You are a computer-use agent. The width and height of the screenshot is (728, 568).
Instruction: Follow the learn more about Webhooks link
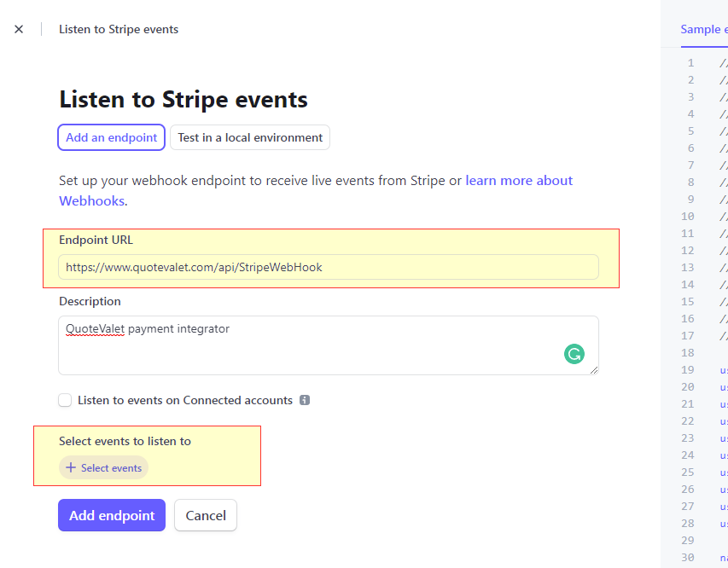click(519, 181)
